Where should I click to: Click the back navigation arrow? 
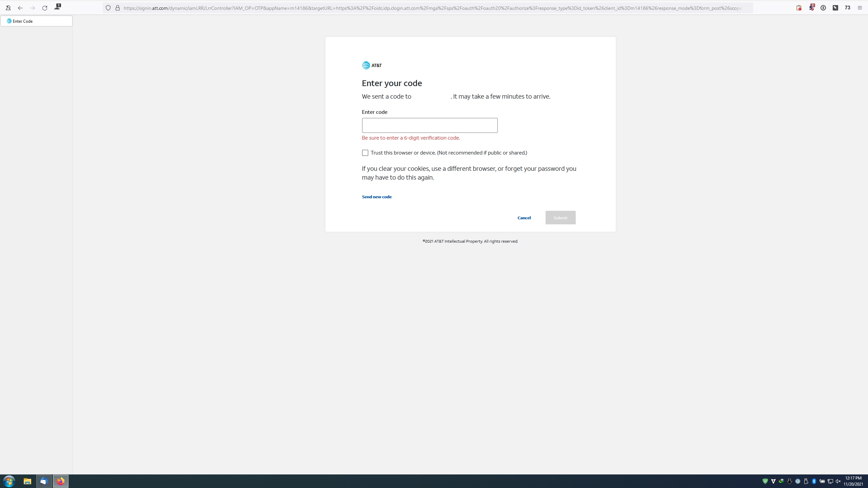(x=20, y=8)
